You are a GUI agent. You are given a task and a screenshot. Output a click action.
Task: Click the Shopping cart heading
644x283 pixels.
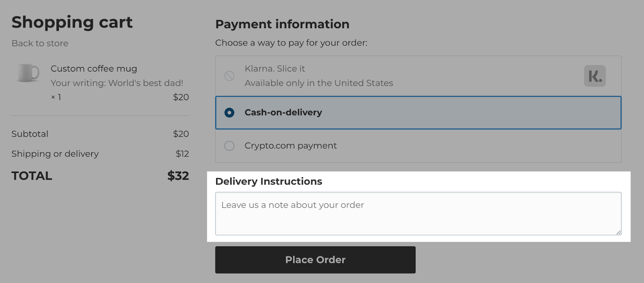(x=72, y=22)
